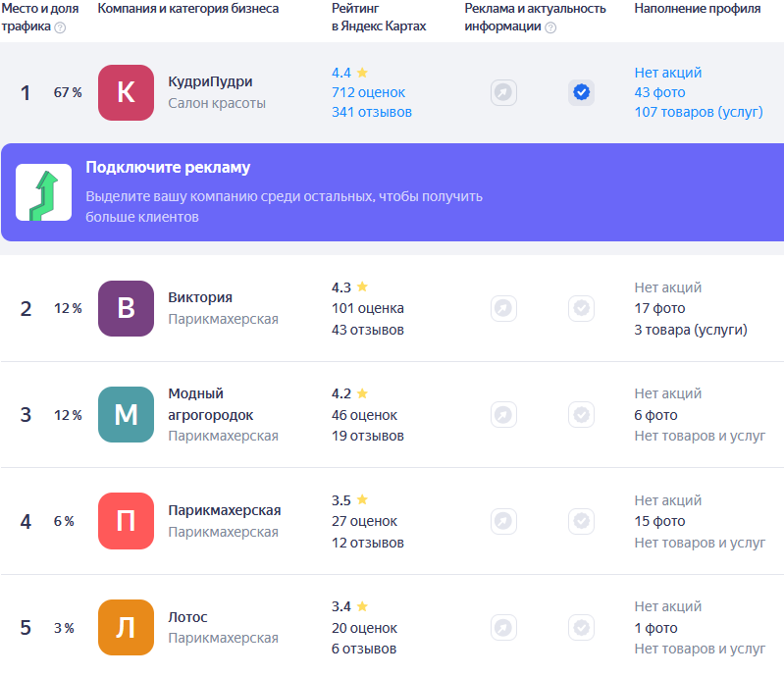This screenshot has width=784, height=677.
Task: Open the 107 товаров (услуг) link
Action: [x=698, y=112]
